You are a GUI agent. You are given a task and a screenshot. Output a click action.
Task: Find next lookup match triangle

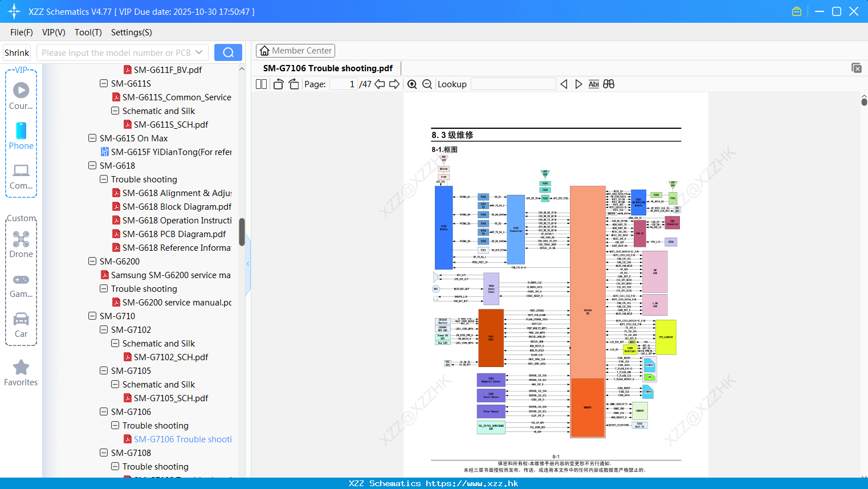click(578, 84)
